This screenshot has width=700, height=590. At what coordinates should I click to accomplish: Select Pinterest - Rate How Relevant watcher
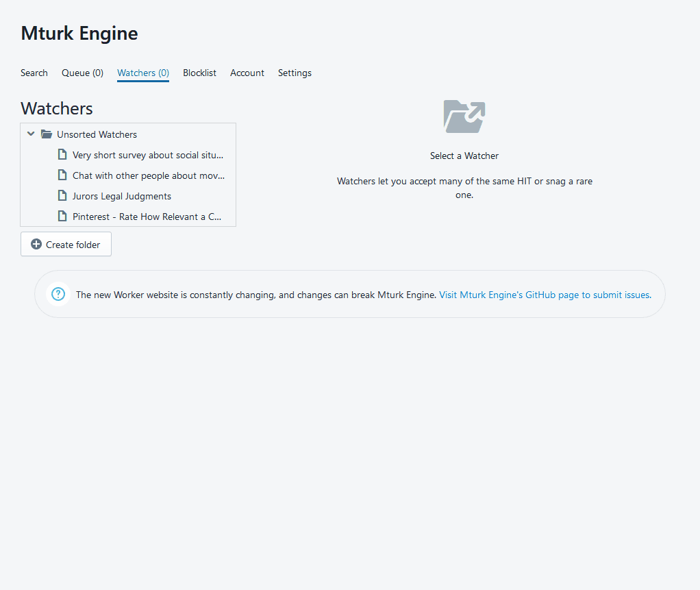147,217
